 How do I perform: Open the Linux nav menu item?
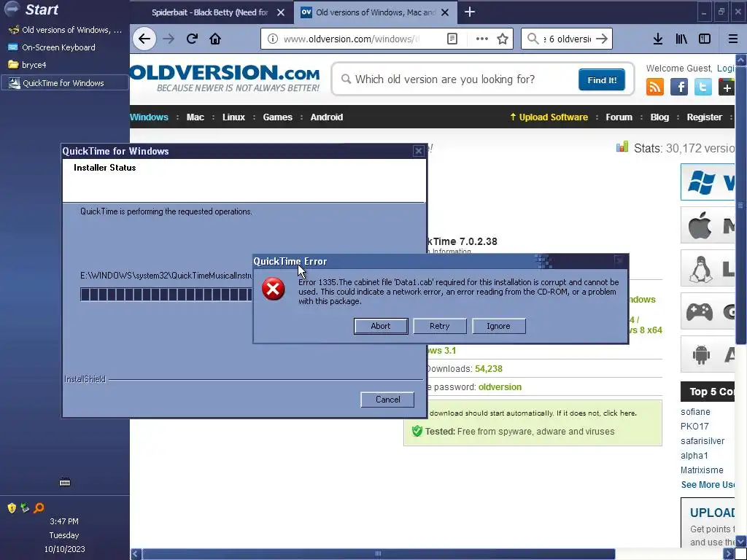pos(233,117)
